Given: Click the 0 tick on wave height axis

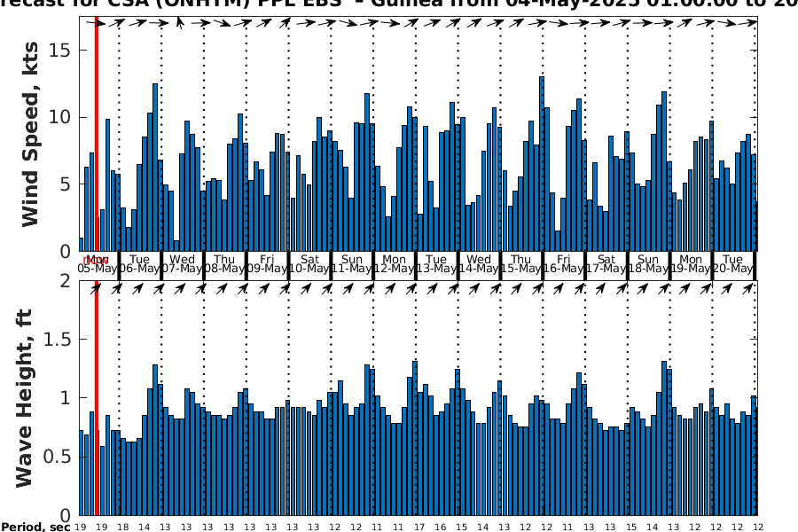Looking at the screenshot, I should pyautogui.click(x=65, y=515).
